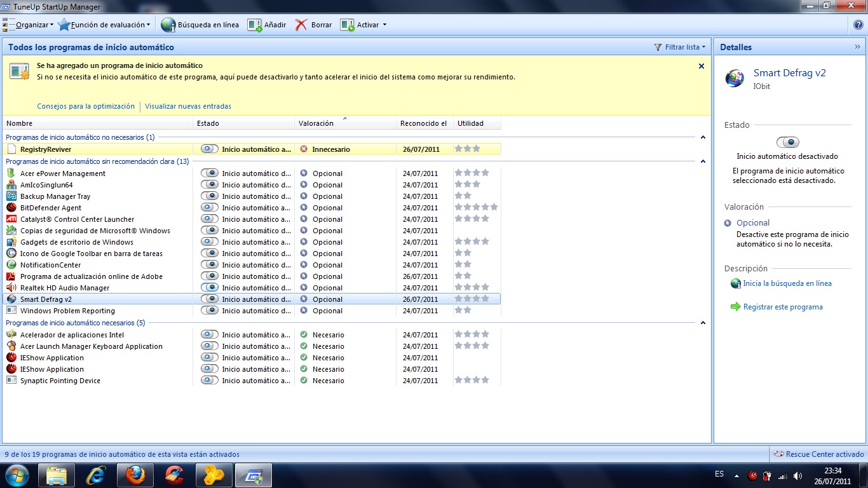Open the Filtrar lista dropdown
The image size is (868, 488).
[703, 47]
